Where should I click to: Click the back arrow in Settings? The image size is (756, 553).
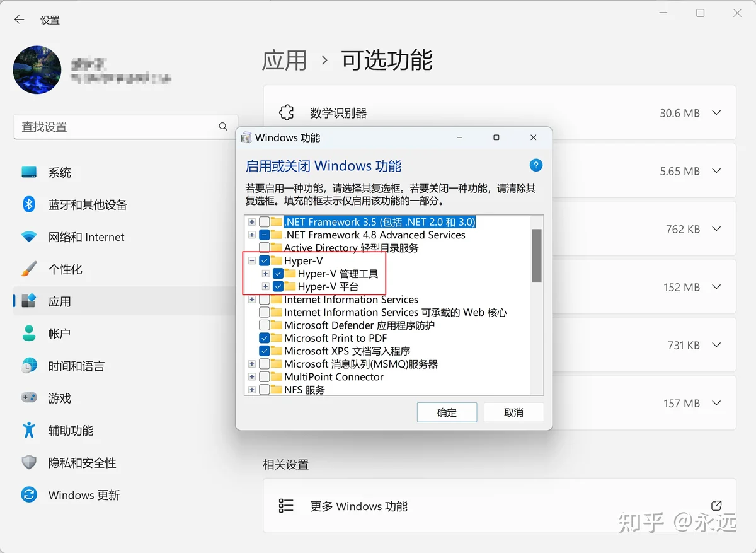(19, 20)
